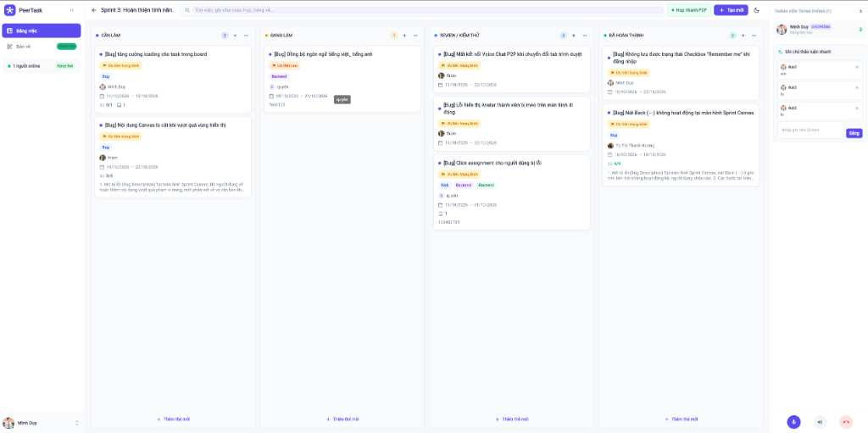This screenshot has width=868, height=433.
Task: Click the 4/4 checklist on Nút Back card
Action: point(614,164)
